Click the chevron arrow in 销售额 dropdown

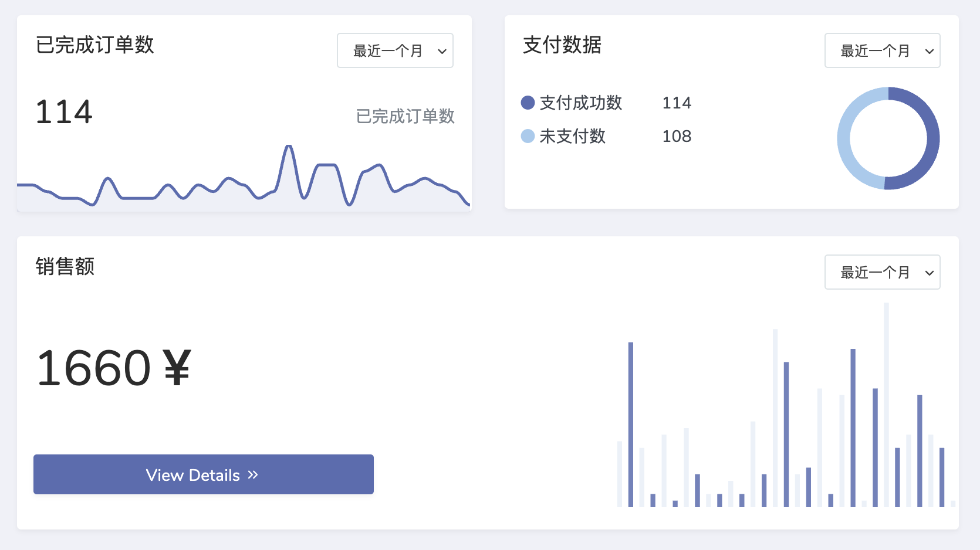[930, 273]
